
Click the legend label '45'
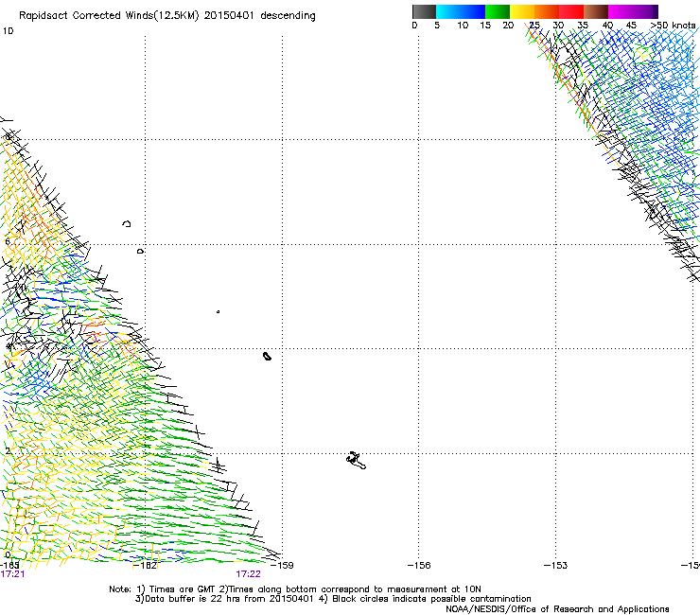pyautogui.click(x=631, y=26)
